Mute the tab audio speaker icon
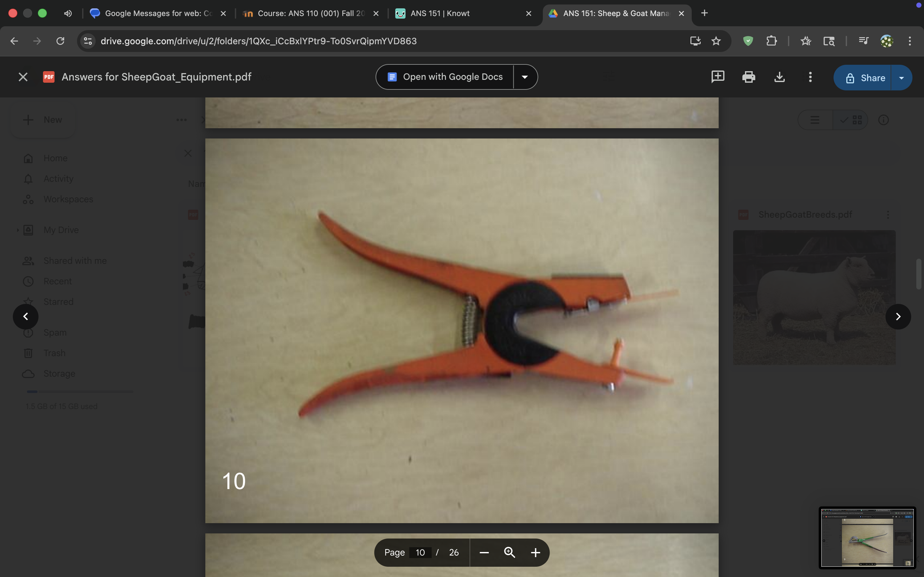The width and height of the screenshot is (924, 577). tap(68, 13)
